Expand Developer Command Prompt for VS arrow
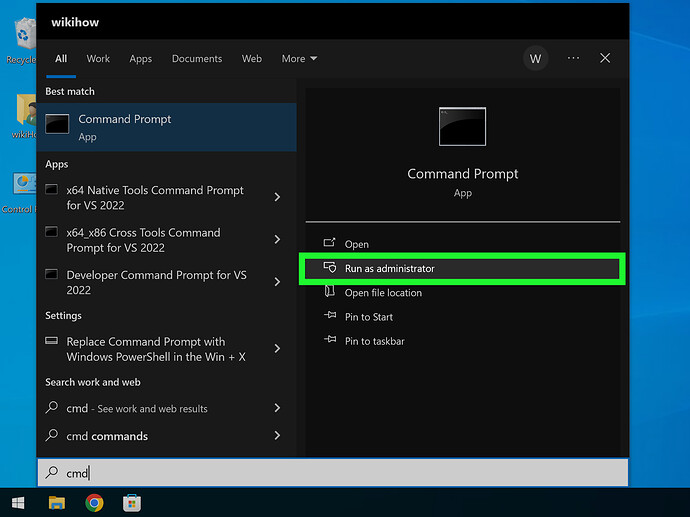The width and height of the screenshot is (690, 517). click(277, 283)
